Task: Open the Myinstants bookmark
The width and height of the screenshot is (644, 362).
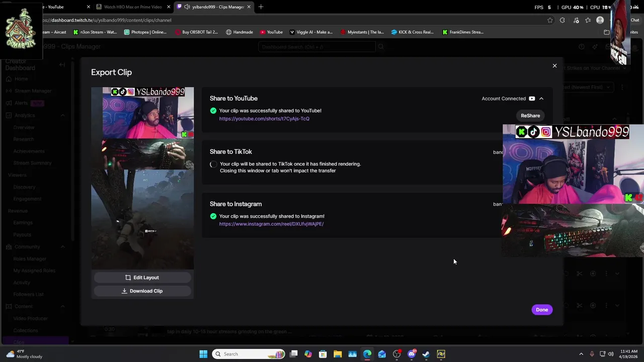Action: click(362, 32)
